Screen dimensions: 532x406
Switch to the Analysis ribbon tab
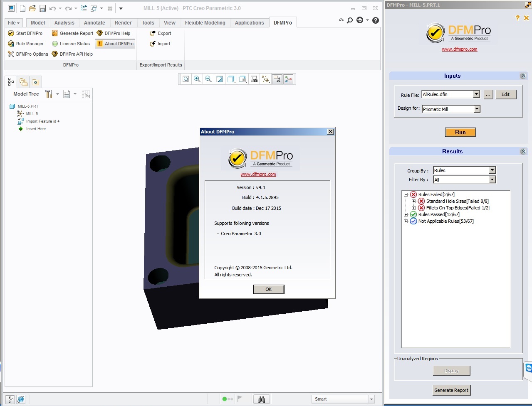(64, 23)
